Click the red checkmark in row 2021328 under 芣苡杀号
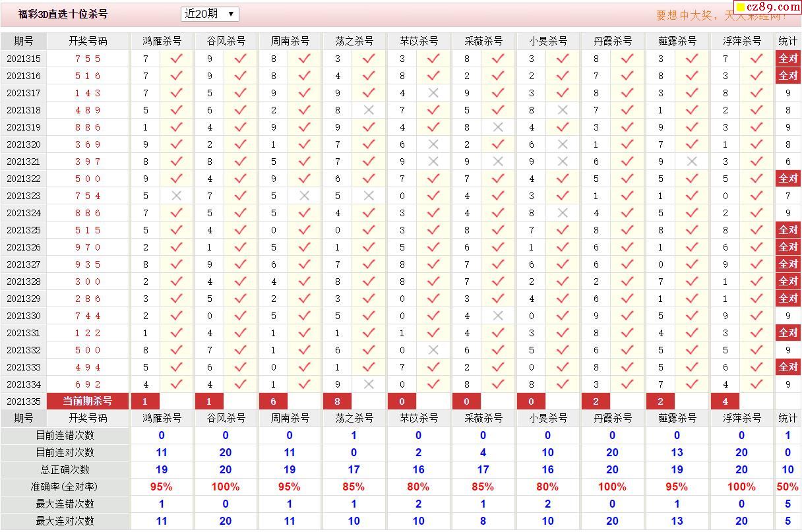802x532 pixels. point(433,281)
